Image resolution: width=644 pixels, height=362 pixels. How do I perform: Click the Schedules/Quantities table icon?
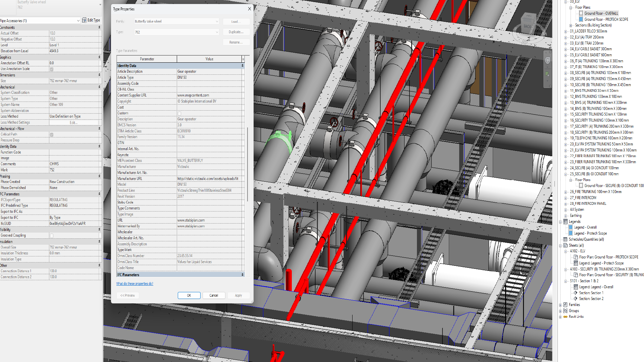coord(566,239)
